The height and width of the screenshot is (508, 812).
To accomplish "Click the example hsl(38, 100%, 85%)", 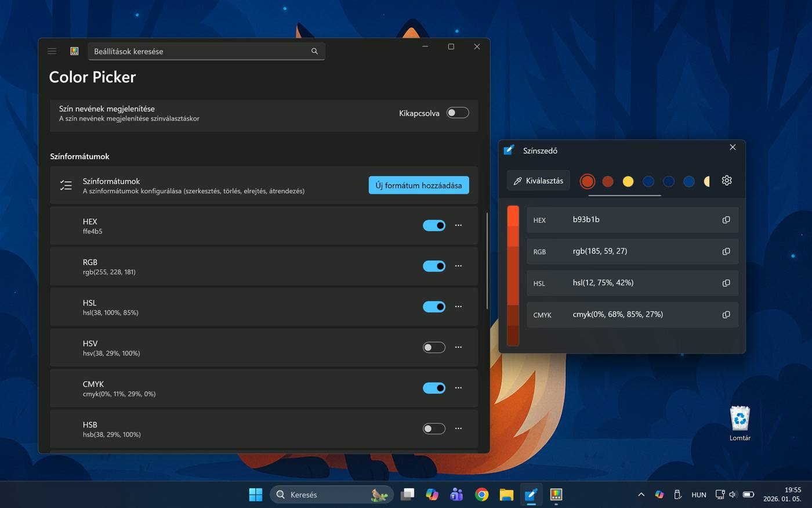I will [111, 312].
